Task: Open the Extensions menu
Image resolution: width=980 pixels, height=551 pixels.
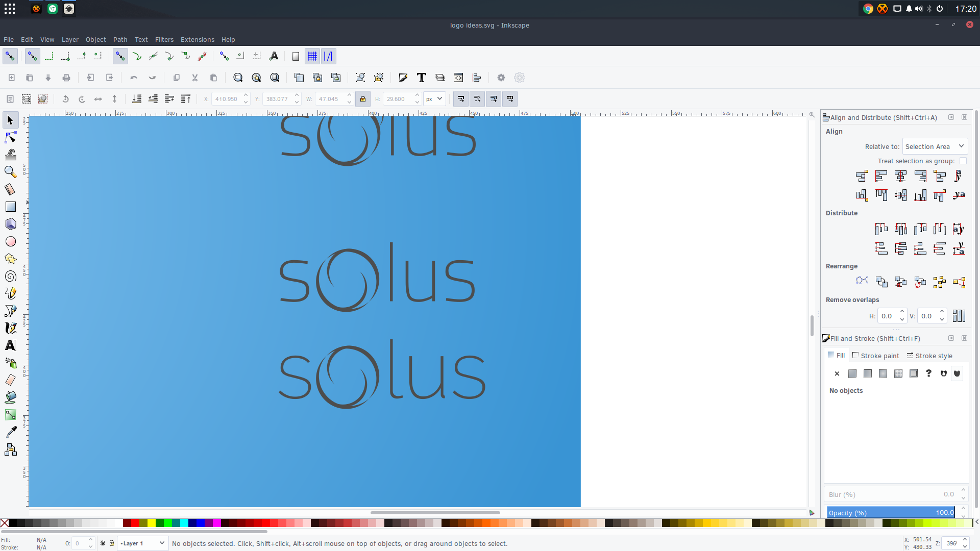Action: tap(198, 39)
